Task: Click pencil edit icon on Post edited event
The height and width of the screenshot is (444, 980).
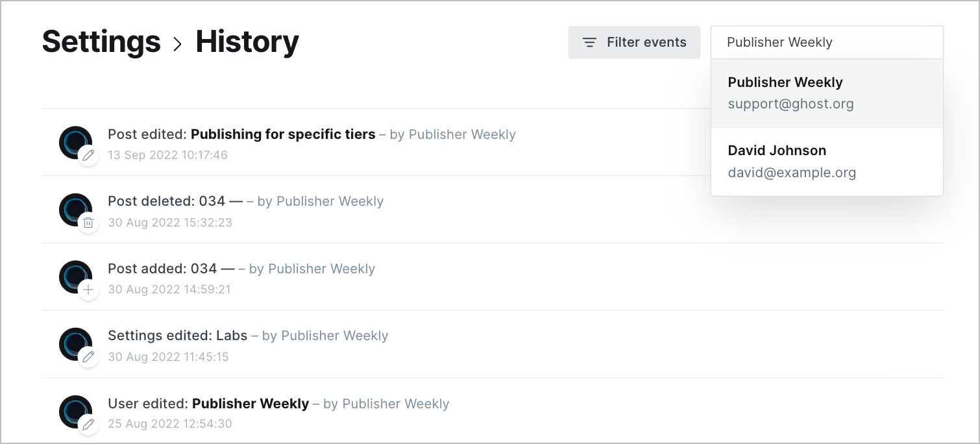Action: [x=88, y=156]
